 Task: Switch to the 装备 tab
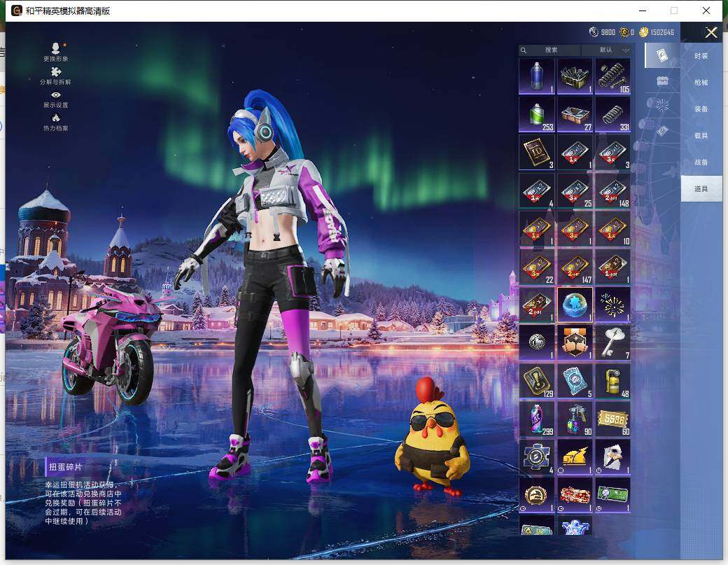[x=701, y=109]
